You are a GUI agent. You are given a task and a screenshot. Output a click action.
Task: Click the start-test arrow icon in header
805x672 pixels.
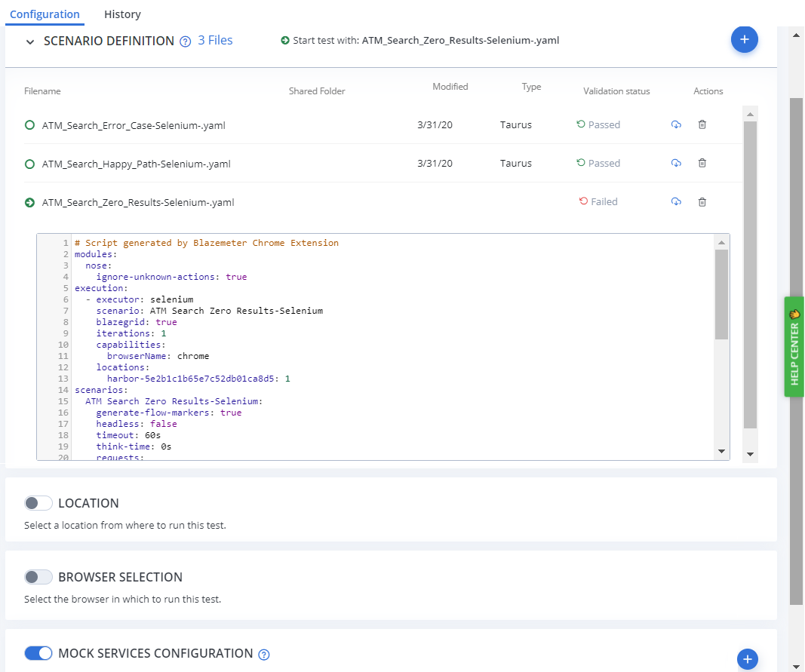click(285, 41)
